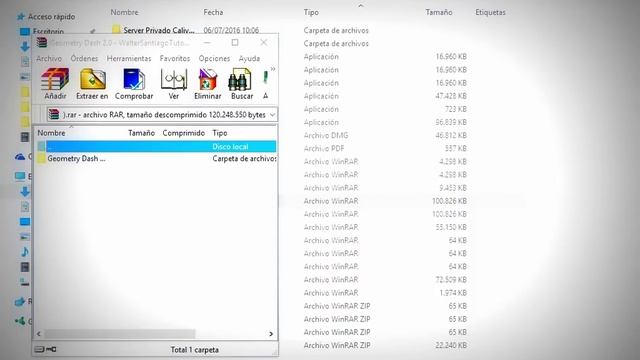640x360 pixels.
Task: Click the parent folder icon in highlighted row
Action: [41, 146]
